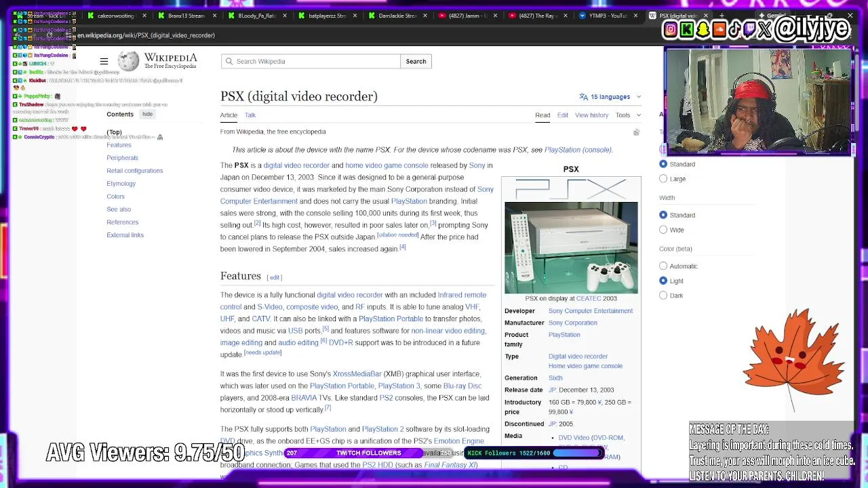
Task: Go to Colors in contents
Action: [115, 197]
